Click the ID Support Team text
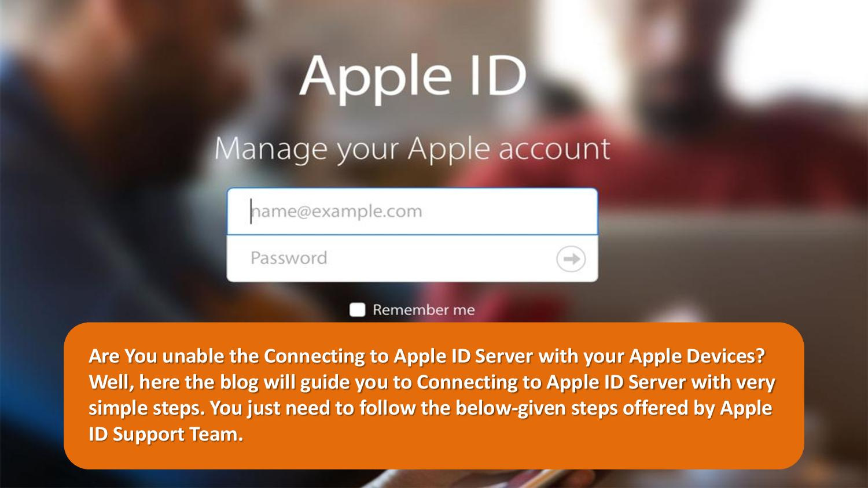868x488 pixels. [x=166, y=434]
